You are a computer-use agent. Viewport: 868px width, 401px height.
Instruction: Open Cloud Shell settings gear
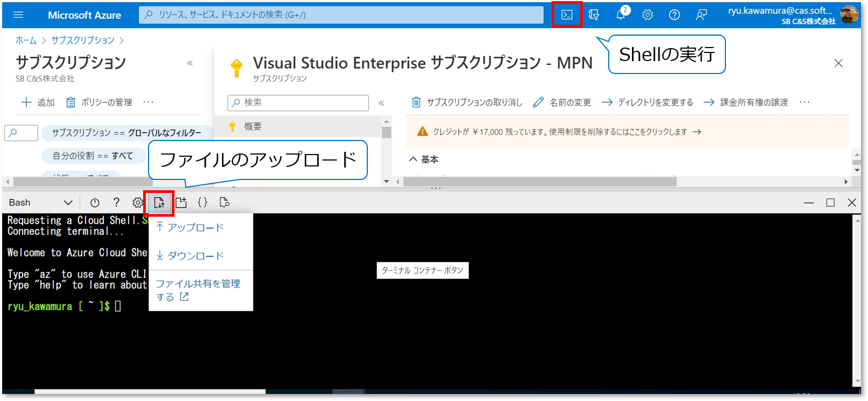138,203
